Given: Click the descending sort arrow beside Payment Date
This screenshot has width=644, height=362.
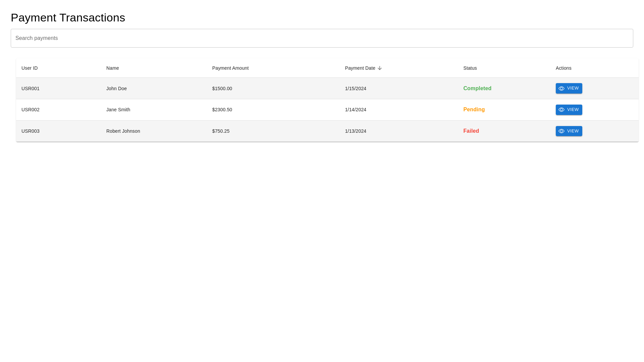Looking at the screenshot, I should 380,68.
